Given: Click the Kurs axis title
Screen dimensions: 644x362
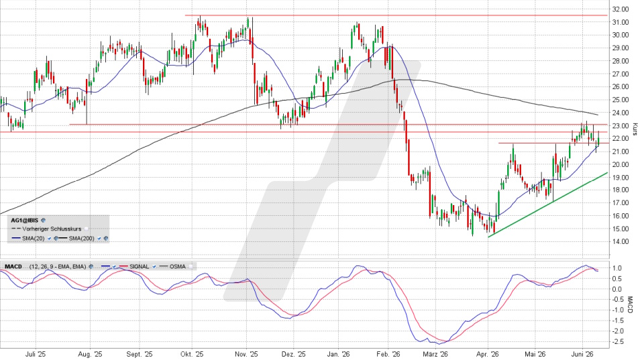Looking at the screenshot, I should [x=635, y=129].
